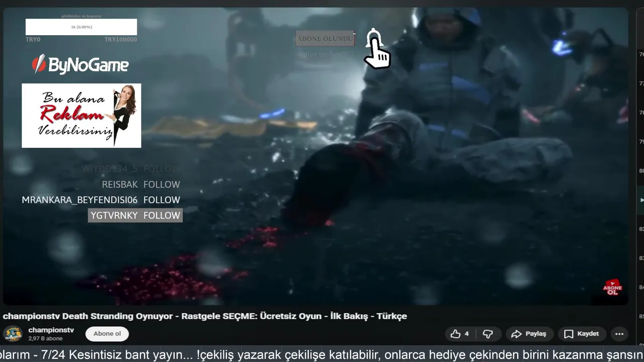Click the video title text
This screenshot has width=644, height=362.
(205, 316)
